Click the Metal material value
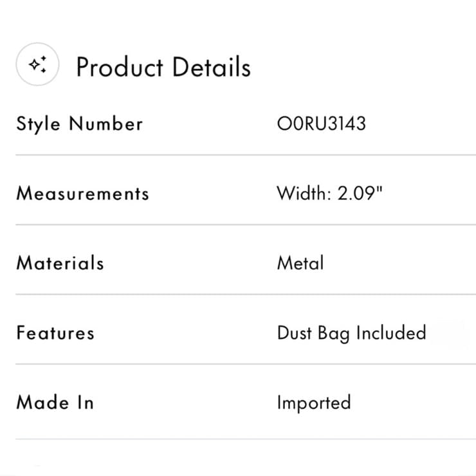This screenshot has width=476, height=476. (x=300, y=263)
